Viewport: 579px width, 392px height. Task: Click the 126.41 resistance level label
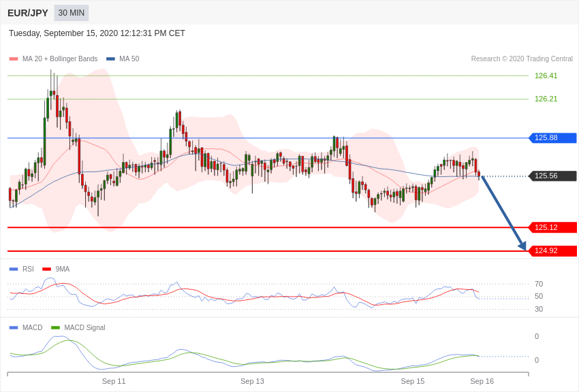[x=546, y=76]
